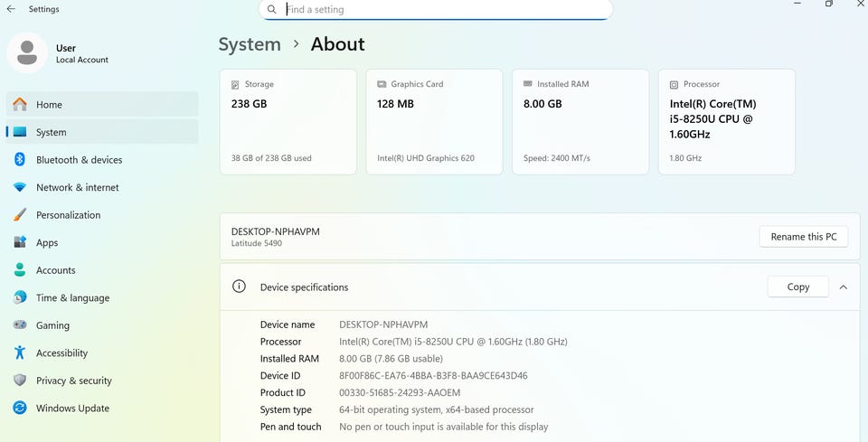868x442 pixels.
Task: Open Windows Update settings
Action: (x=72, y=409)
